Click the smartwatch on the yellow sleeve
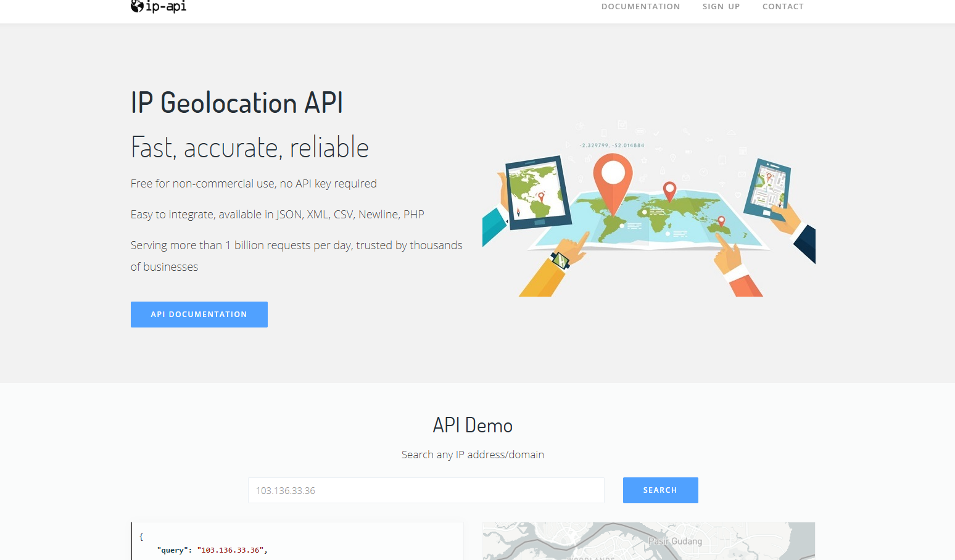 (x=560, y=260)
